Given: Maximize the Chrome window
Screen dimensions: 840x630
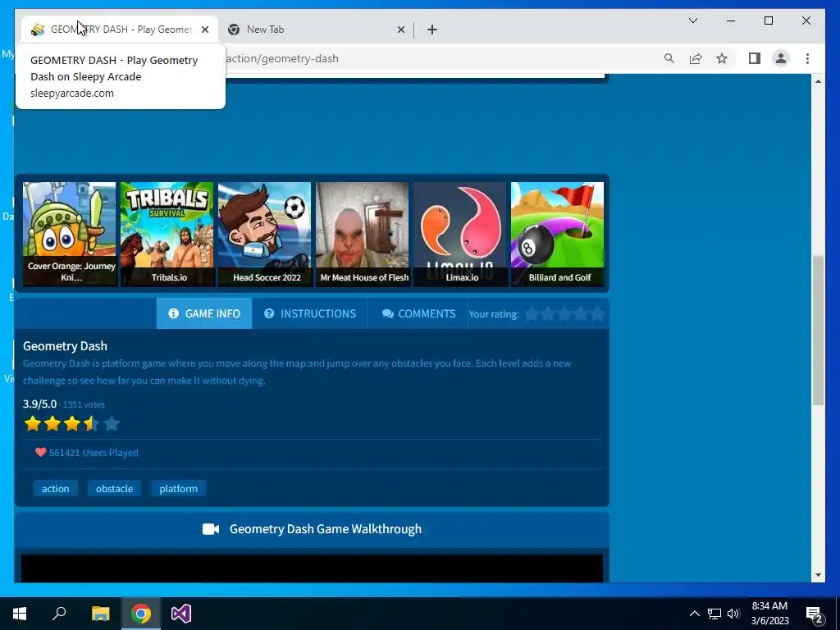Looking at the screenshot, I should [x=768, y=21].
